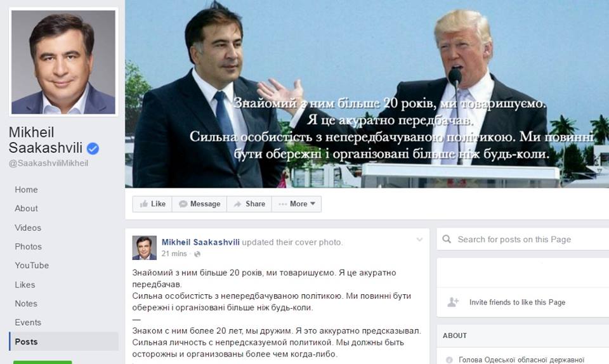Image resolution: width=609 pixels, height=364 pixels.
Task: Click the small avatar beside the post
Action: (145, 247)
